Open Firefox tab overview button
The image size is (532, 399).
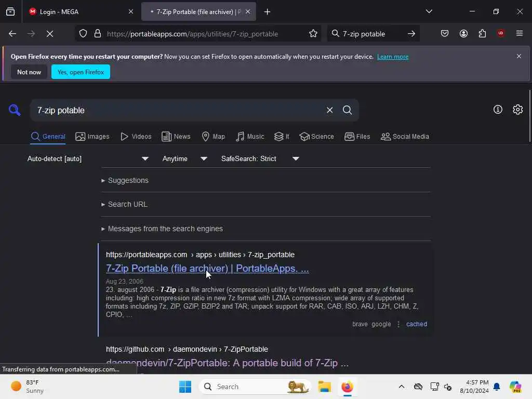(10, 11)
